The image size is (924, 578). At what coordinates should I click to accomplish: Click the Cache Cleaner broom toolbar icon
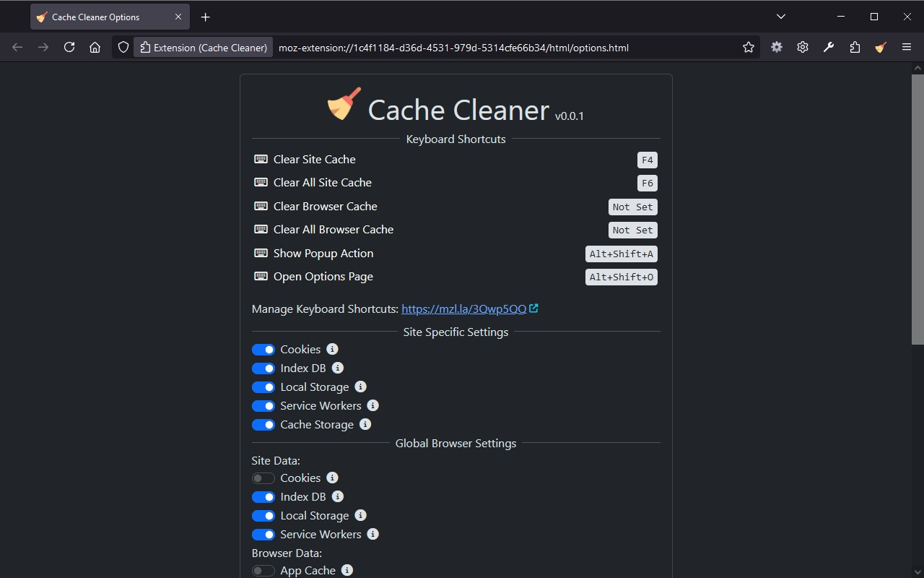point(881,47)
